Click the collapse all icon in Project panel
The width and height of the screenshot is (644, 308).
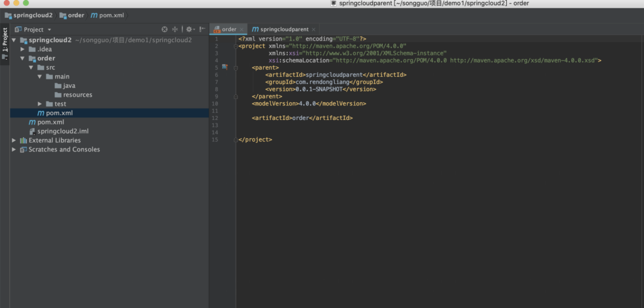[175, 29]
